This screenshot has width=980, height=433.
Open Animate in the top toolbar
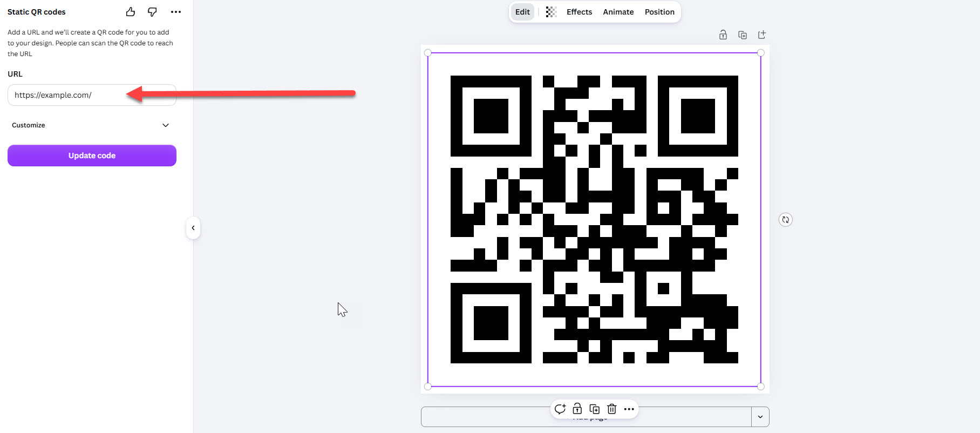click(618, 12)
